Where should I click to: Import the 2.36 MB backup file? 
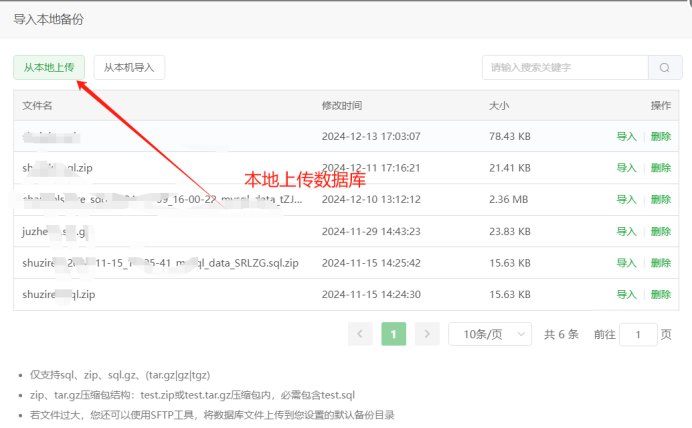point(626,199)
